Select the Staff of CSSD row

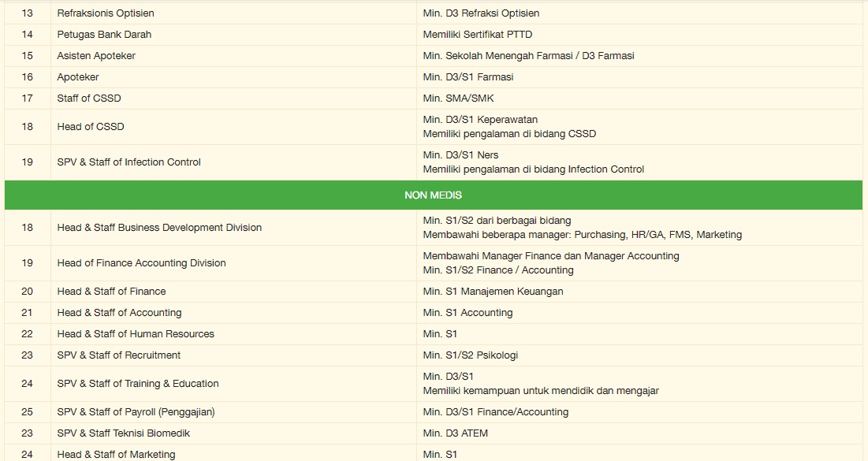[x=89, y=99]
